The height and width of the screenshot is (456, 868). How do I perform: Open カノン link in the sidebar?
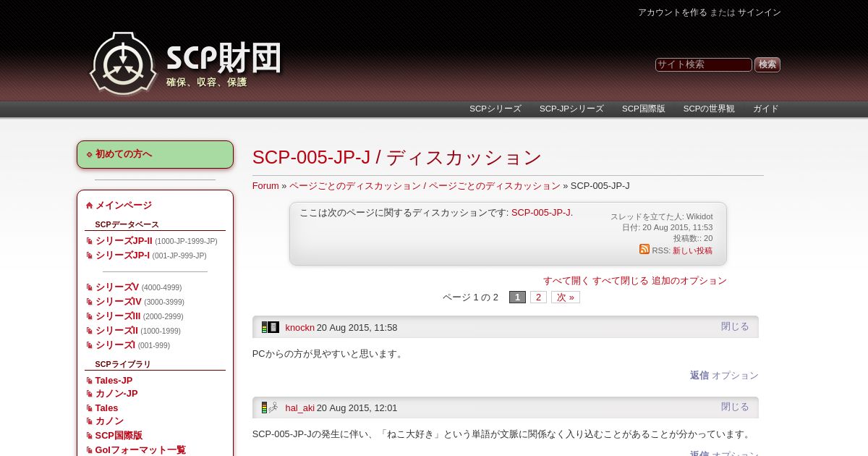[109, 421]
